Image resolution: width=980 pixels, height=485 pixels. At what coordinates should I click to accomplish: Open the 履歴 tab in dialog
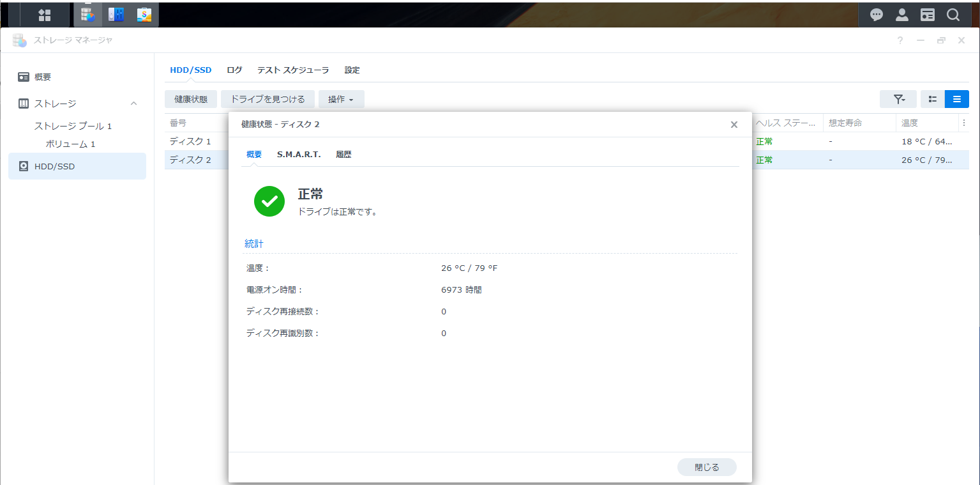tap(343, 155)
